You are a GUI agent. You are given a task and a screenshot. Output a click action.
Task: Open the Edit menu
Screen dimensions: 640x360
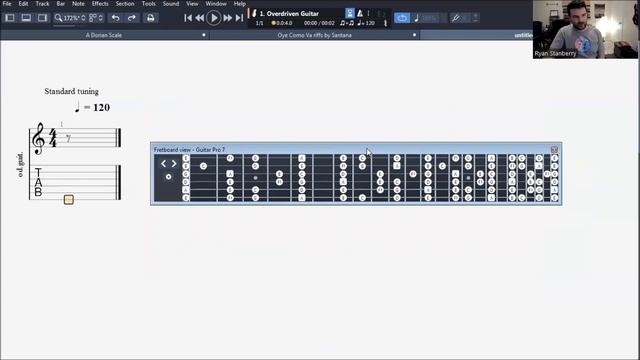[23, 4]
